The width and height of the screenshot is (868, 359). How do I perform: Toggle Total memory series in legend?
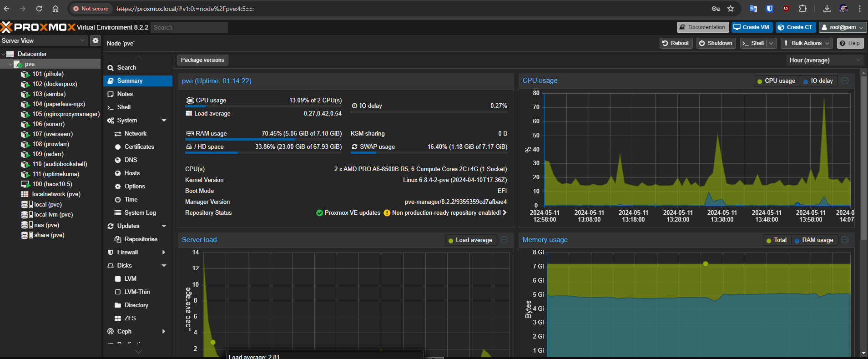tap(777, 240)
